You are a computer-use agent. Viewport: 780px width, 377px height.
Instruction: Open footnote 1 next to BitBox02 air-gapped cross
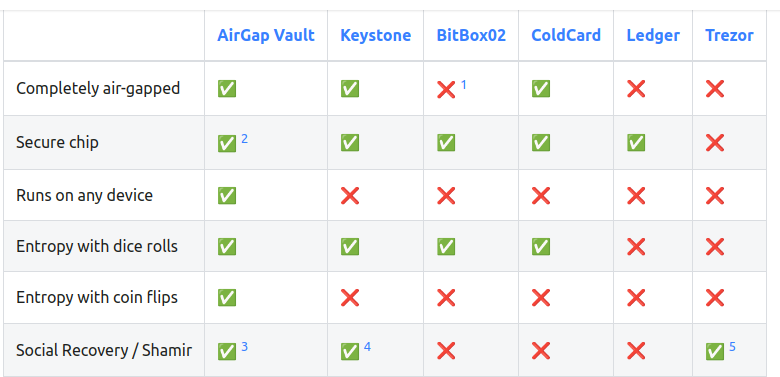click(x=464, y=85)
